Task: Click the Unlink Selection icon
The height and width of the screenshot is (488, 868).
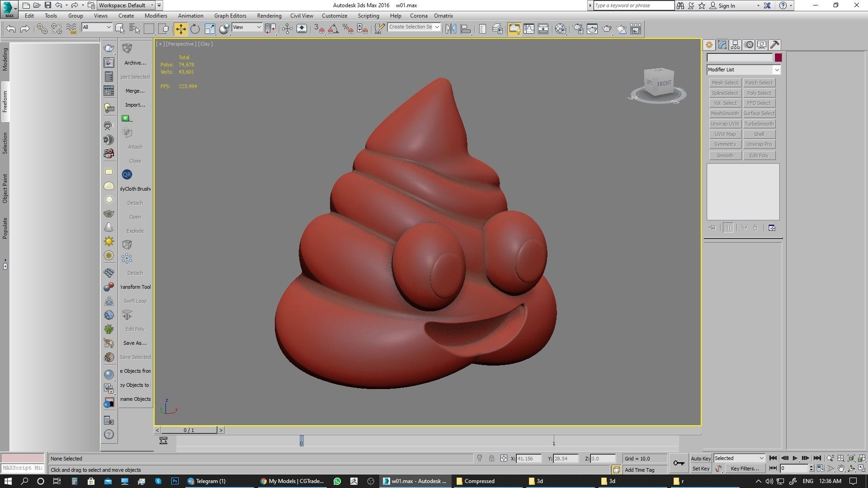Action: (57, 29)
